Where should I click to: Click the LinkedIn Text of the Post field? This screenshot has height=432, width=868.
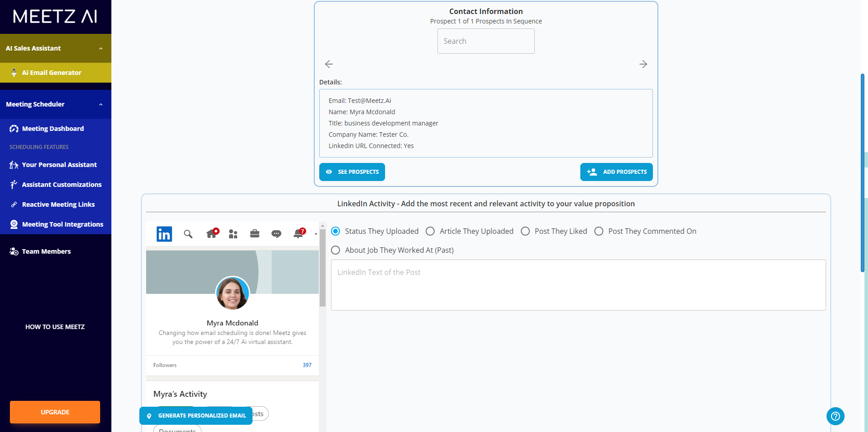click(x=579, y=285)
